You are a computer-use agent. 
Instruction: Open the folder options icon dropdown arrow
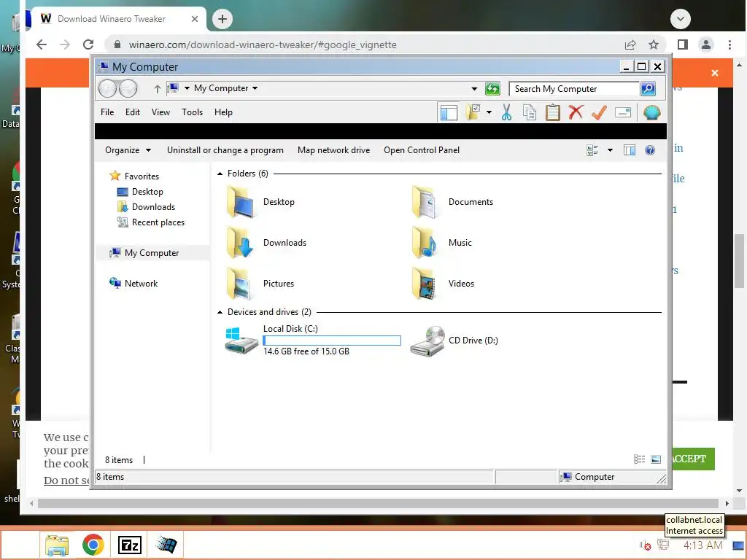[x=489, y=112]
